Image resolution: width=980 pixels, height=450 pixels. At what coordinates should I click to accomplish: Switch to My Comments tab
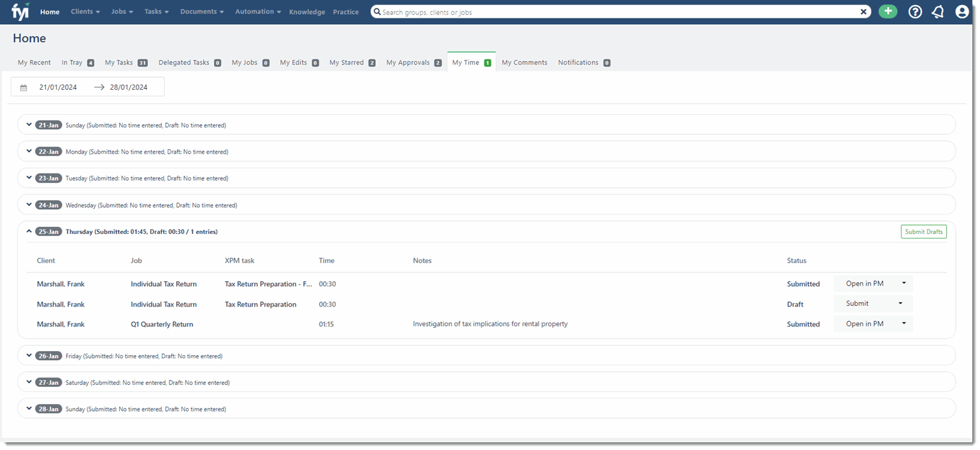(524, 62)
